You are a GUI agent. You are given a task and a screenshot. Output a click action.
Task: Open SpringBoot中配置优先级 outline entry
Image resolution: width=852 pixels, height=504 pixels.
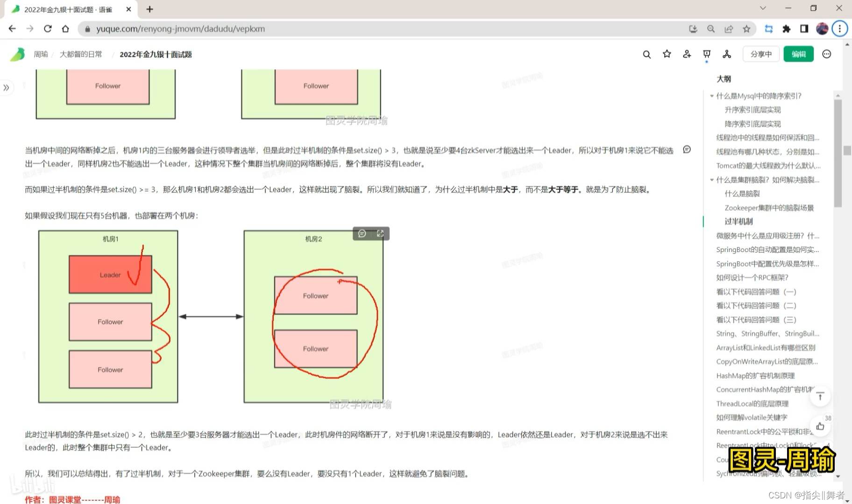[x=767, y=264]
